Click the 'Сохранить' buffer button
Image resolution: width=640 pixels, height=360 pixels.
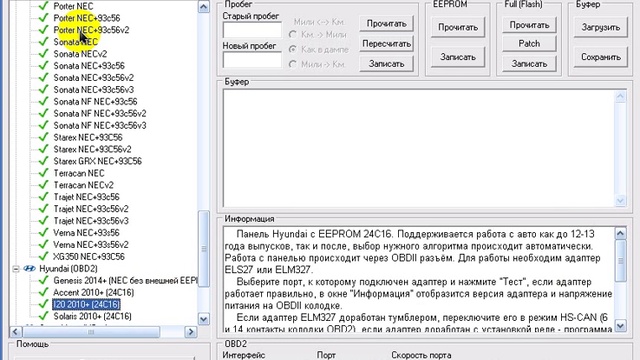coord(600,57)
